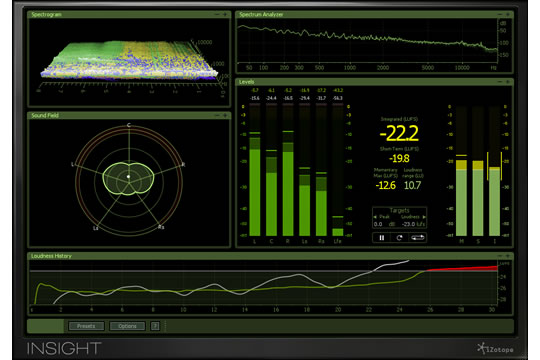Image resolution: width=540 pixels, height=360 pixels.
Task: Click the 20 second mark in Loudness History
Action: (x=338, y=309)
